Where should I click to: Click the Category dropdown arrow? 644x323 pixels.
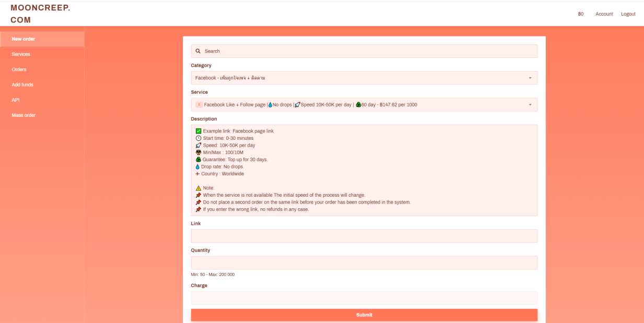point(530,78)
